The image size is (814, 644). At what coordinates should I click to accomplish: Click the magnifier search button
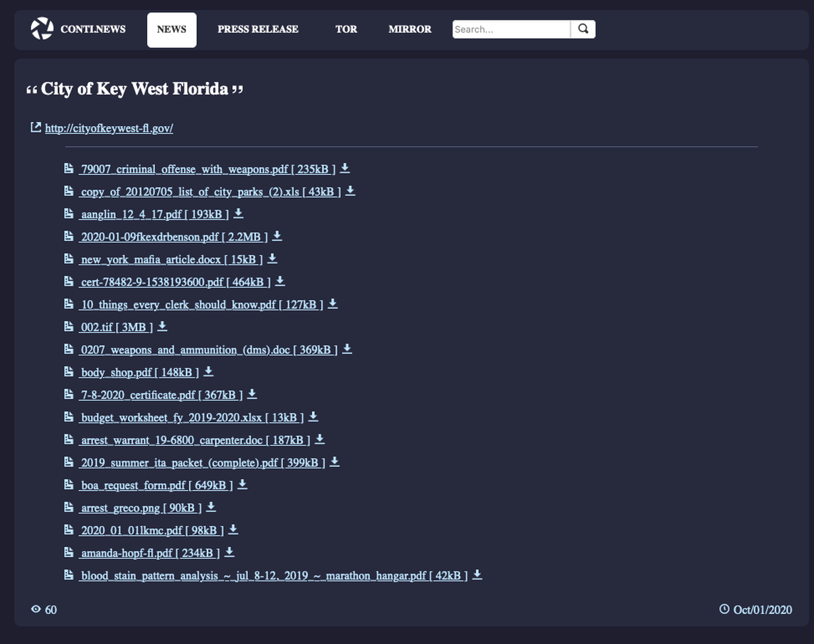click(x=583, y=29)
